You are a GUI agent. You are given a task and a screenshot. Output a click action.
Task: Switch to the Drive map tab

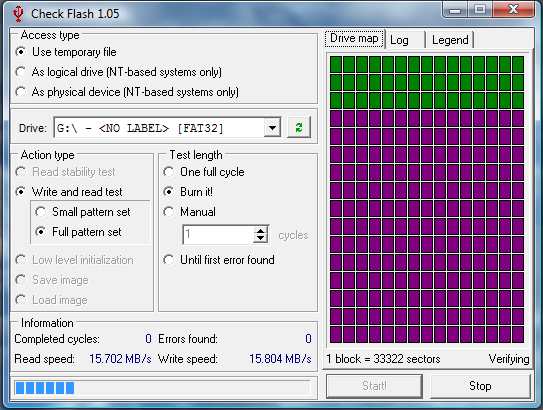pos(354,38)
